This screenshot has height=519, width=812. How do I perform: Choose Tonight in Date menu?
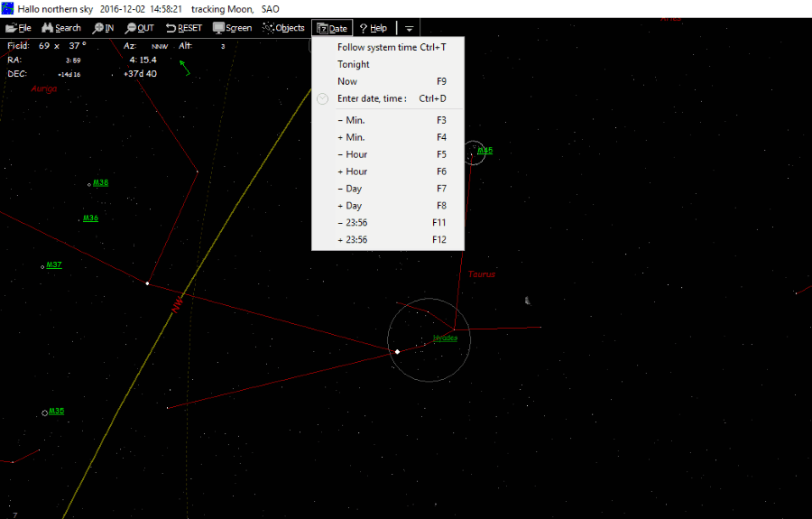click(x=388, y=64)
